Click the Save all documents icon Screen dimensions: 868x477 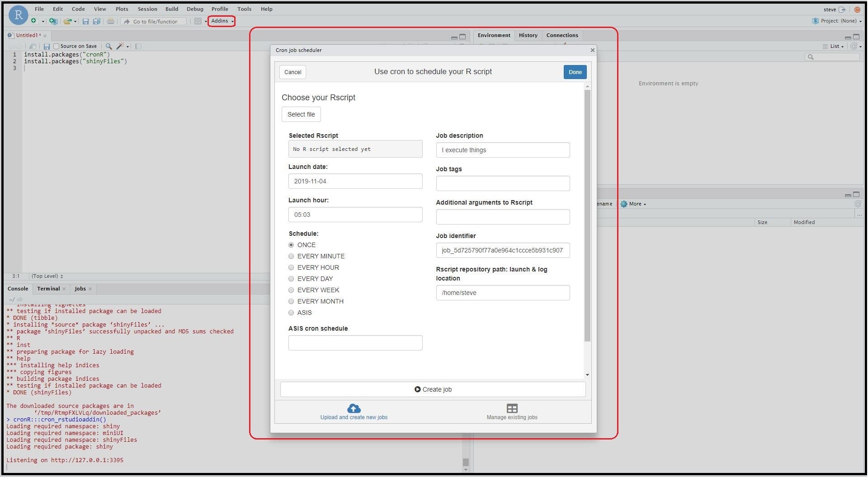(x=96, y=21)
